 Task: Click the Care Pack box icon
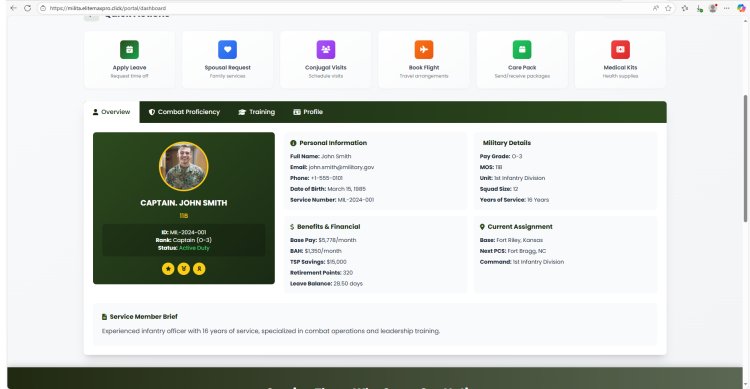pyautogui.click(x=522, y=49)
